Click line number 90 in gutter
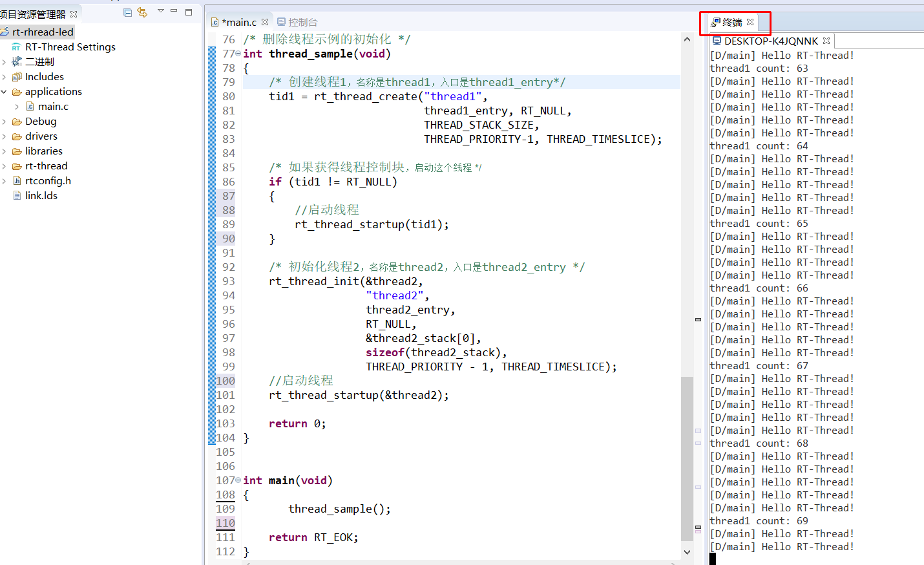 pyautogui.click(x=228, y=239)
